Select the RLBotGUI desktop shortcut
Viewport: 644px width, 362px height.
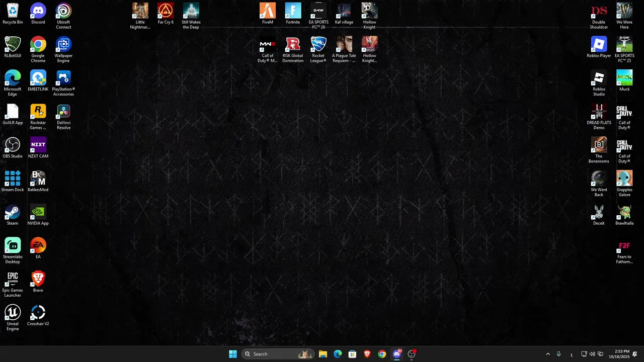13,47
